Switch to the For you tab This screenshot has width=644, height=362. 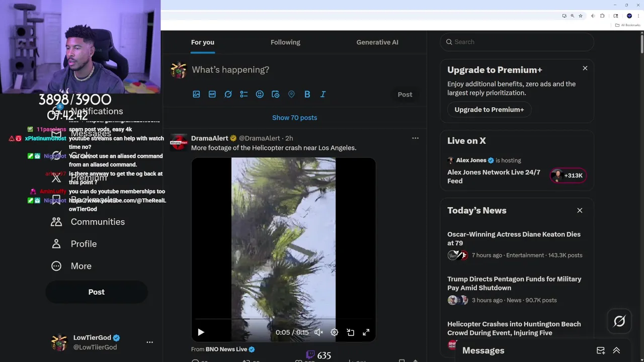pos(203,42)
